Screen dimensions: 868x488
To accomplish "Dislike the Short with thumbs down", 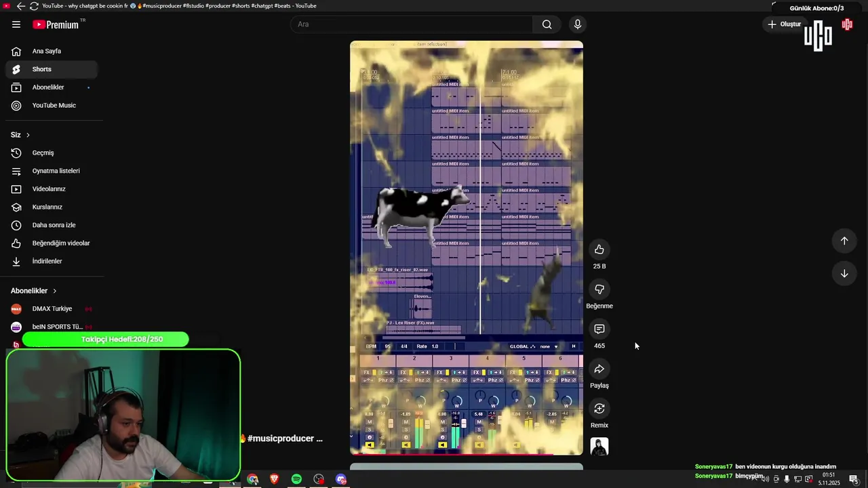I will click(x=599, y=289).
